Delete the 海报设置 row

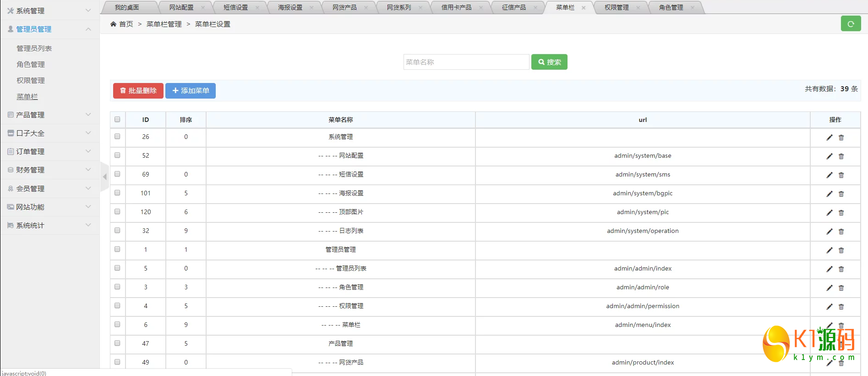pyautogui.click(x=841, y=194)
